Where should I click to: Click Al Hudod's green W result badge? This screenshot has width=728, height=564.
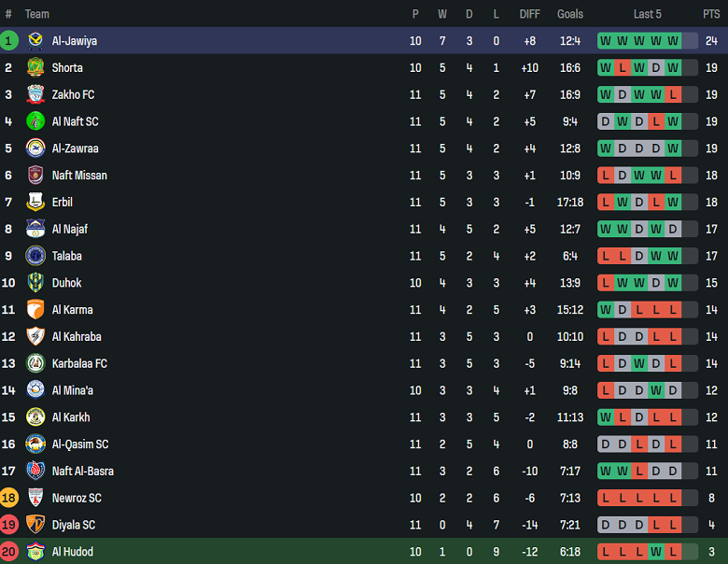coord(656,552)
